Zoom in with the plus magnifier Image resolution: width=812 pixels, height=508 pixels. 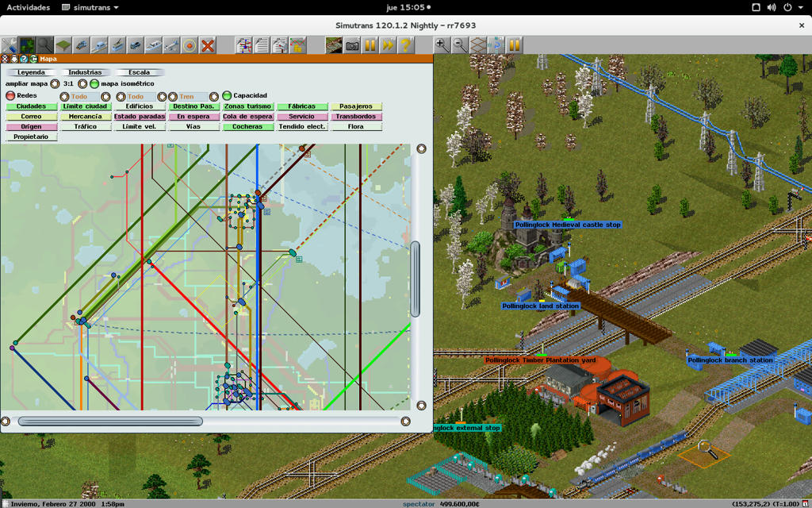click(442, 45)
